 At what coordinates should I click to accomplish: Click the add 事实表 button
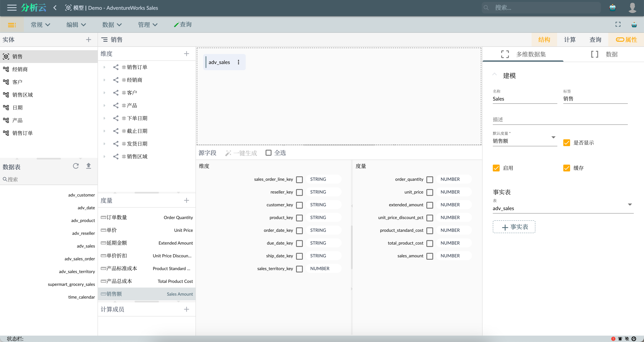tap(514, 227)
